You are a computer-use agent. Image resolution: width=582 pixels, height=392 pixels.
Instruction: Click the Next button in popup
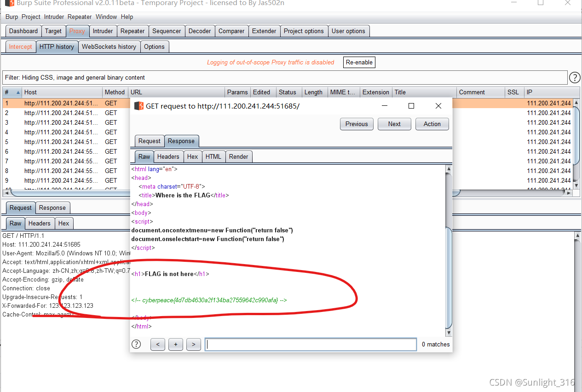[x=394, y=124]
